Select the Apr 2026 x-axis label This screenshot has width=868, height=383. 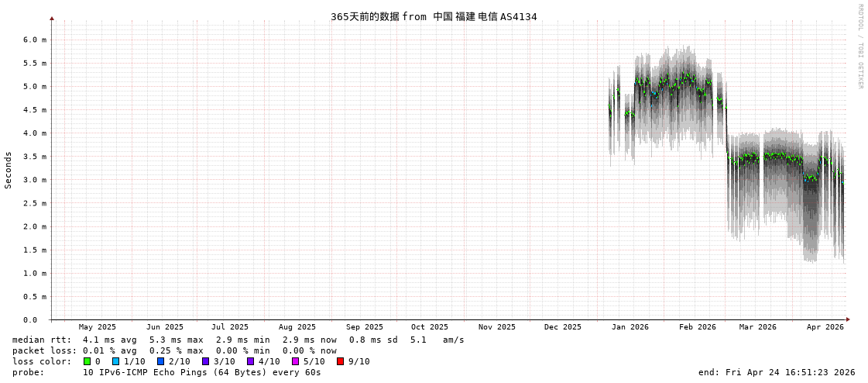825,327
